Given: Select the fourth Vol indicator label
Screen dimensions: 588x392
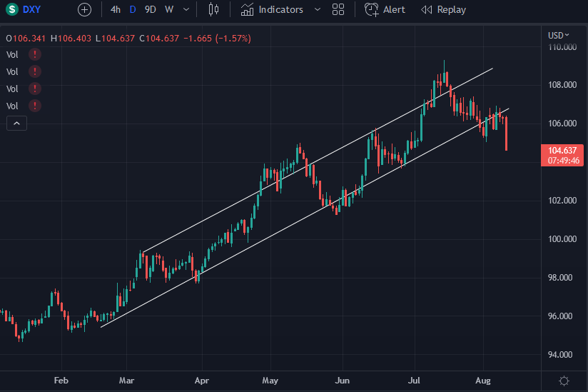Looking at the screenshot, I should 12,106.
